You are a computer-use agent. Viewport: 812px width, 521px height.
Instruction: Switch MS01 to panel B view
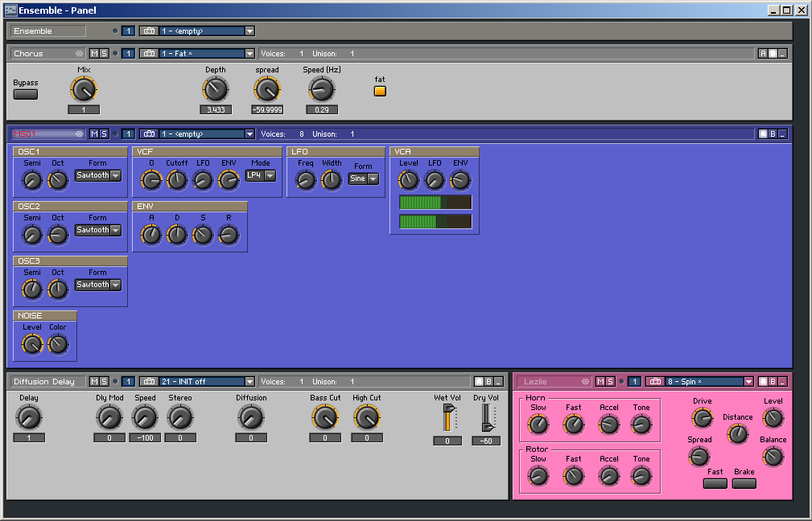[773, 134]
